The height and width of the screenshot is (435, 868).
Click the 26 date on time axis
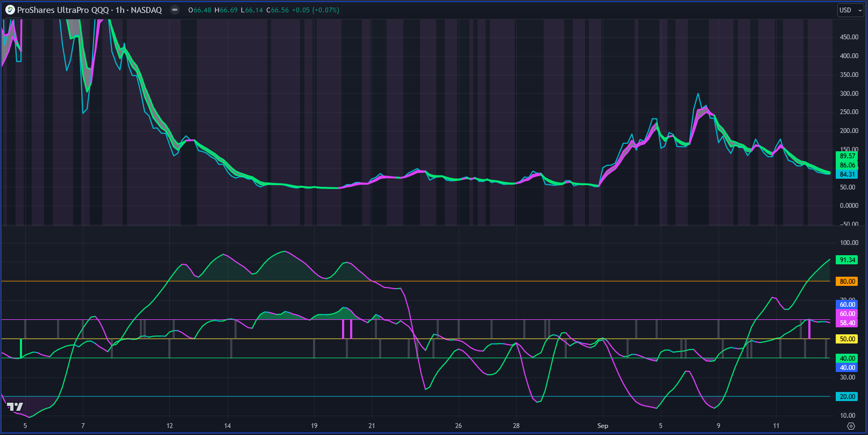(x=458, y=426)
